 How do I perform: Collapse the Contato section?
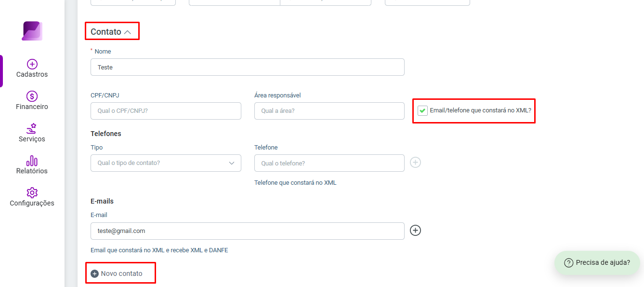pyautogui.click(x=128, y=32)
